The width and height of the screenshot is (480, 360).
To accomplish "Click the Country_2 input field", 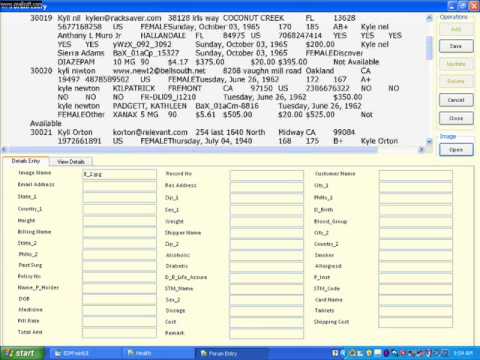I will 415,244.
